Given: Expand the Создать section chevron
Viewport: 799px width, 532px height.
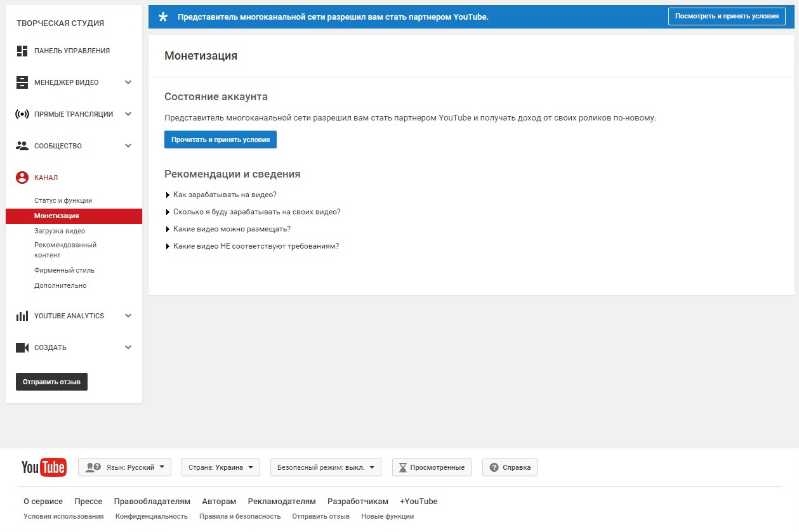Looking at the screenshot, I should point(128,347).
